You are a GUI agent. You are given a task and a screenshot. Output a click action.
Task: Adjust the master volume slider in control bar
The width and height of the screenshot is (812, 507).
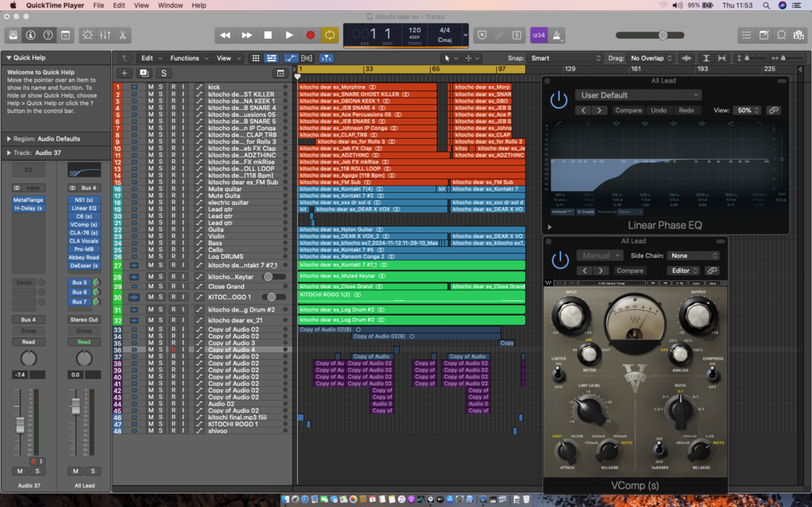pos(663,36)
